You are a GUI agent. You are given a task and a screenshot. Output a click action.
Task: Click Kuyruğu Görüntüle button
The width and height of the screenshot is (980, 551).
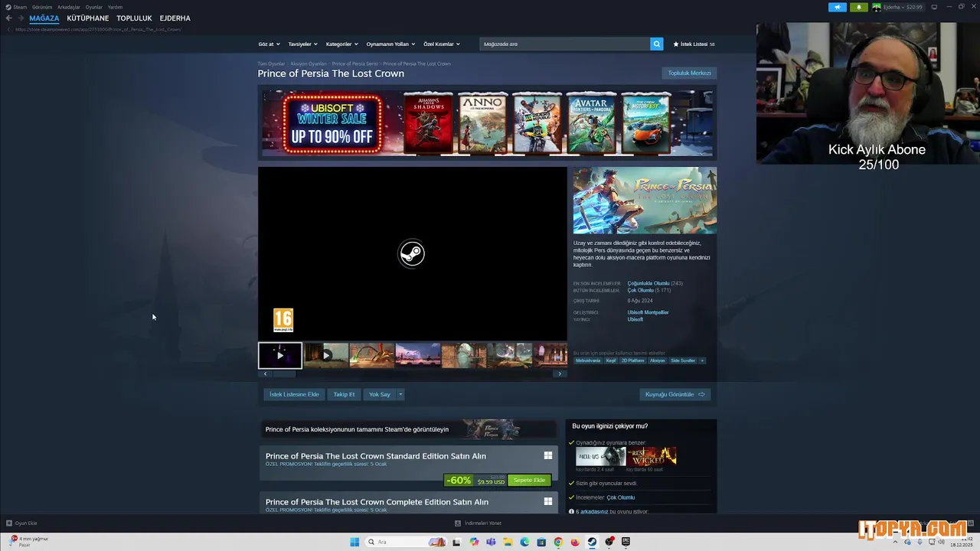(675, 395)
